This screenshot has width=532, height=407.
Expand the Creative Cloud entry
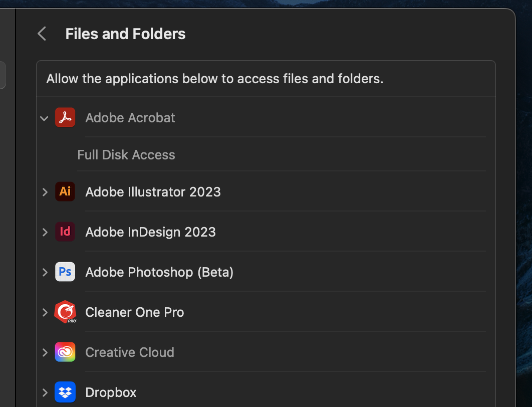45,352
